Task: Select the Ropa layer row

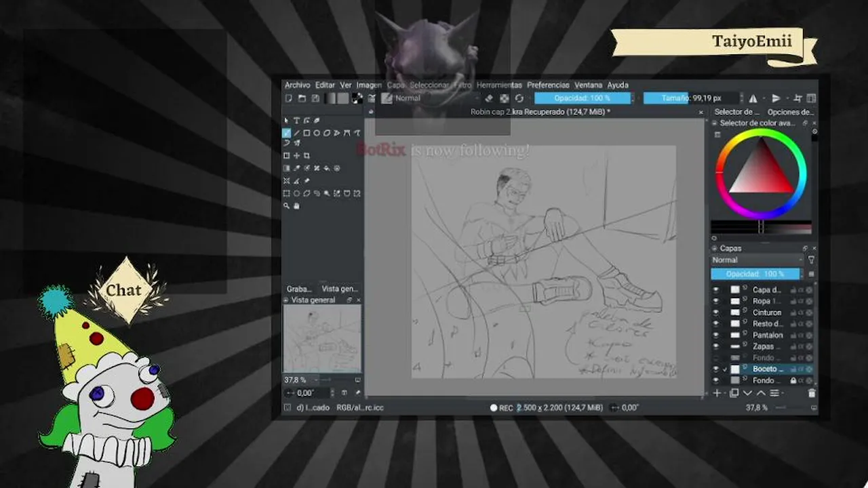Action: tap(762, 301)
